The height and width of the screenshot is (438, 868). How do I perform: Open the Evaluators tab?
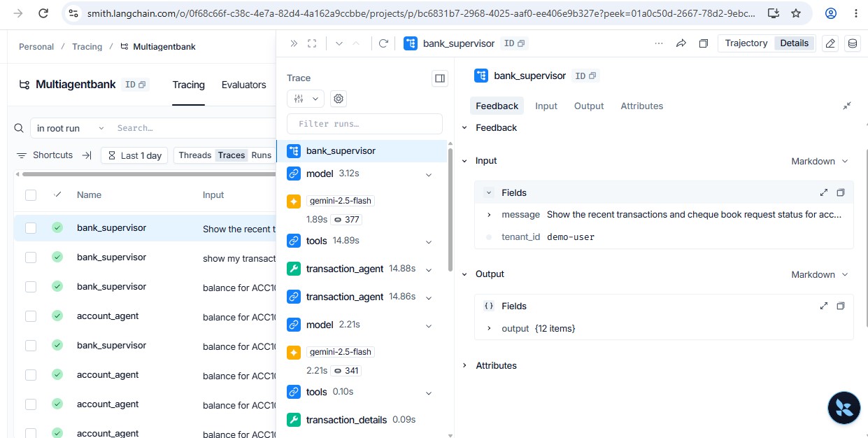[x=244, y=85]
